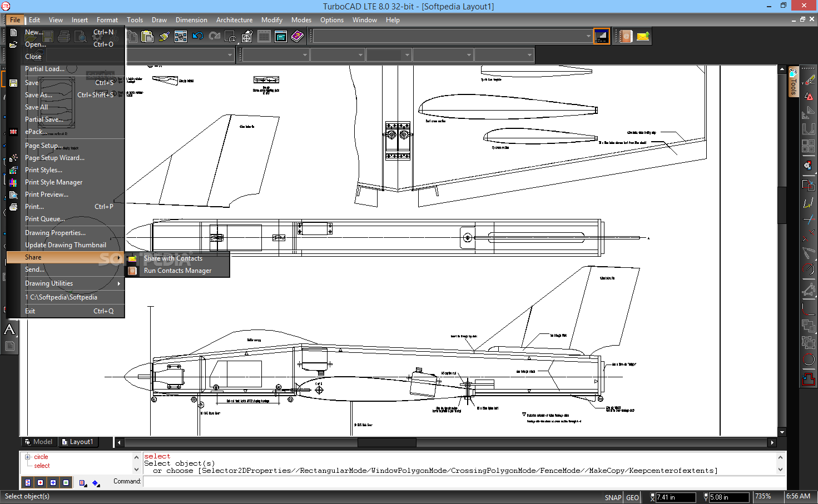Open fourth property dropdown in second toolbar row
The height and width of the screenshot is (504, 818).
click(443, 55)
